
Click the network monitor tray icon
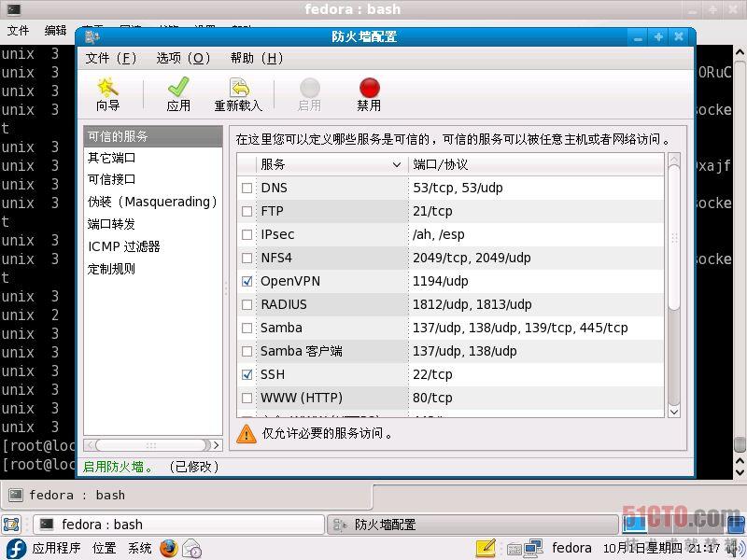coord(533,548)
